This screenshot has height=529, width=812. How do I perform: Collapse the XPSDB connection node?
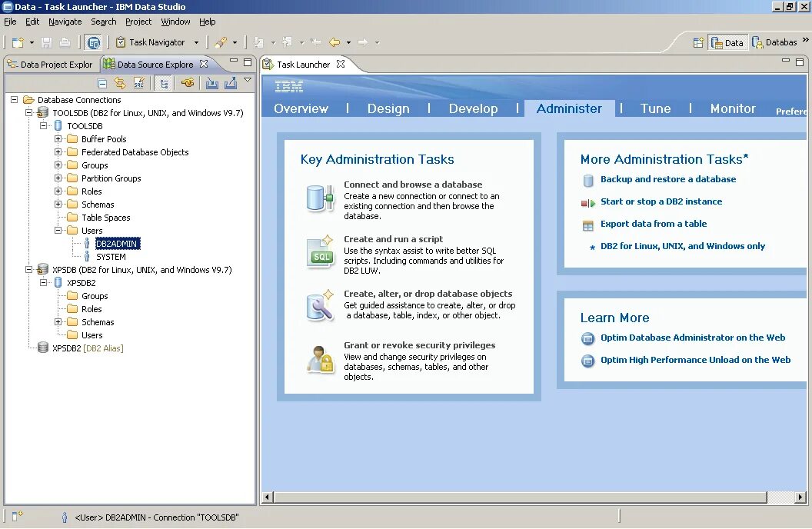click(29, 269)
